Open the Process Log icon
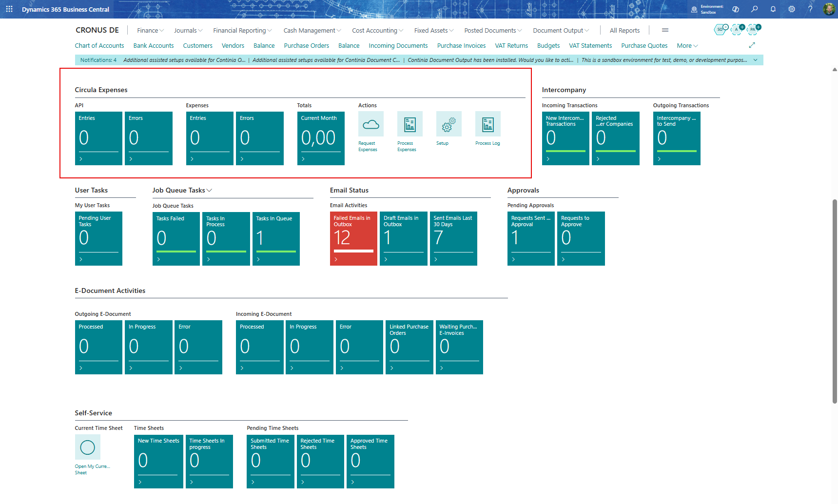This screenshot has width=838, height=504. pyautogui.click(x=488, y=124)
